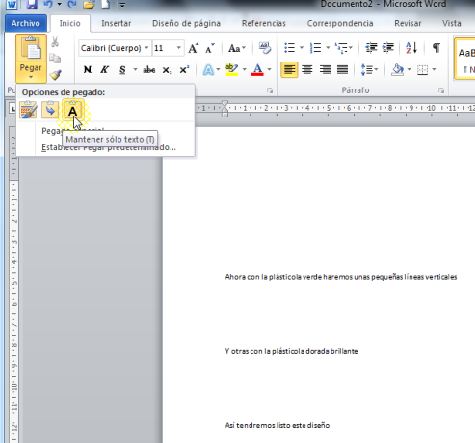The image size is (475, 443).
Task: Click Establecer Pegar predeterminado option
Action: pyautogui.click(x=108, y=147)
